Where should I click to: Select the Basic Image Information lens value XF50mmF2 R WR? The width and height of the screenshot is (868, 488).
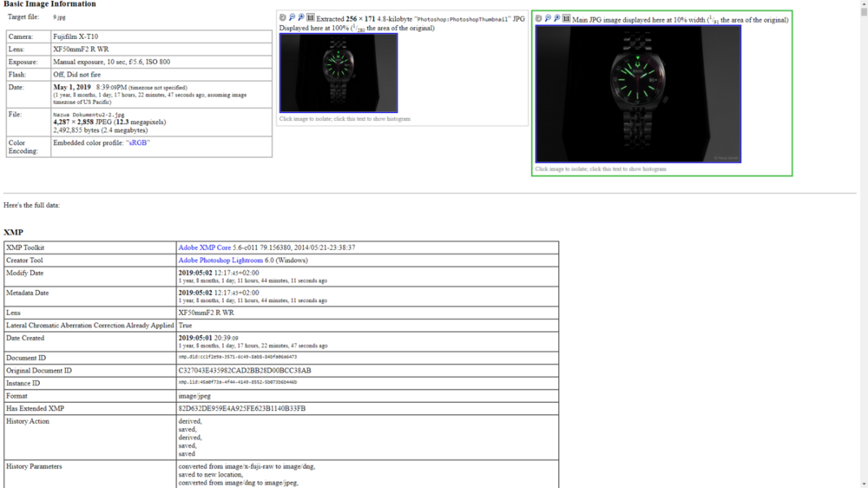point(81,49)
